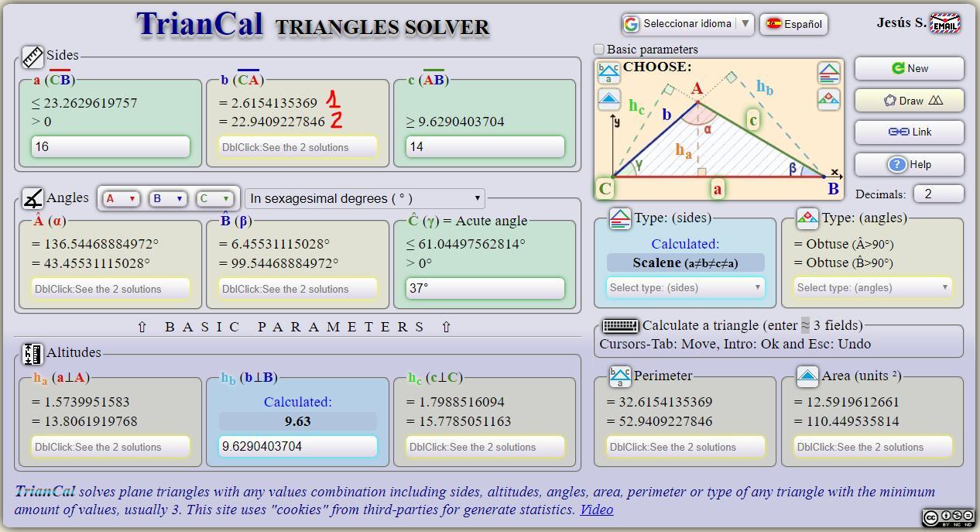Viewport: 980px width, 532px height.
Task: Click the Perimeter input field
Action: pyautogui.click(x=685, y=447)
